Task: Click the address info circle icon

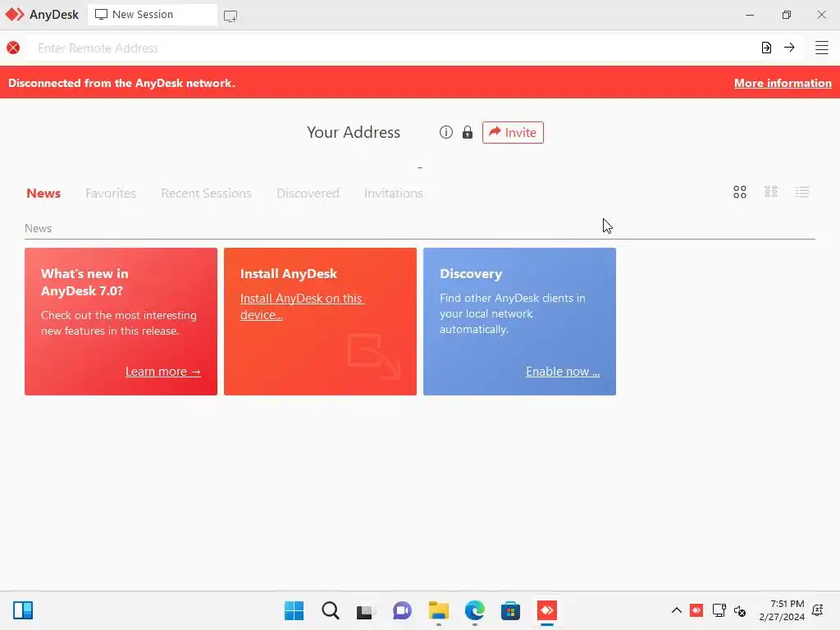Action: [445, 132]
